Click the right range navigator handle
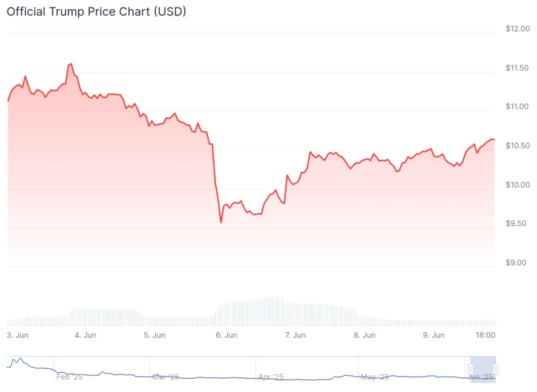The height and width of the screenshot is (392, 537). (495, 369)
